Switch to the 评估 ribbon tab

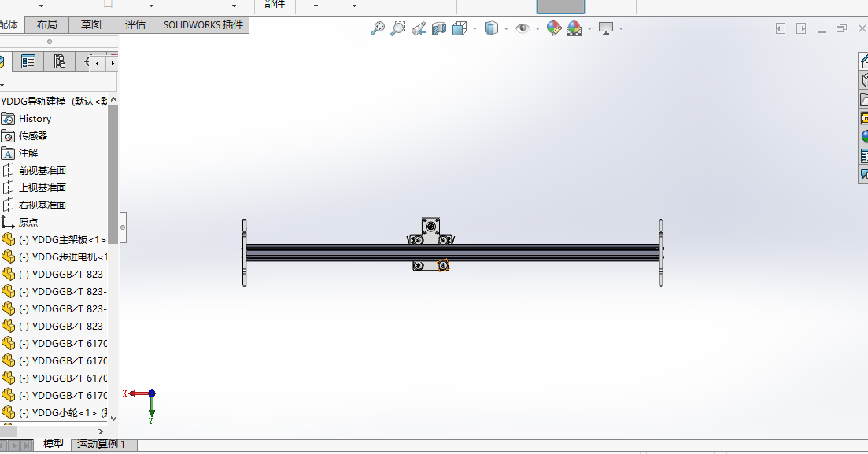click(135, 25)
